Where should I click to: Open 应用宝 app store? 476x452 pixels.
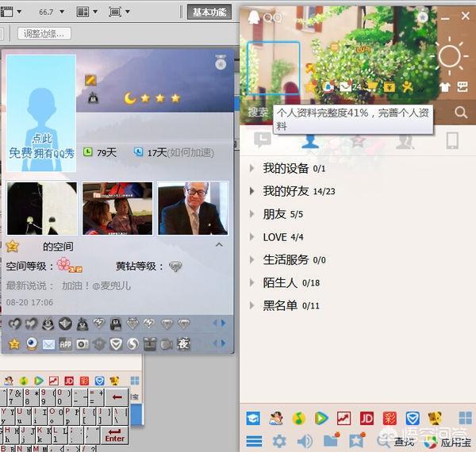(447, 442)
